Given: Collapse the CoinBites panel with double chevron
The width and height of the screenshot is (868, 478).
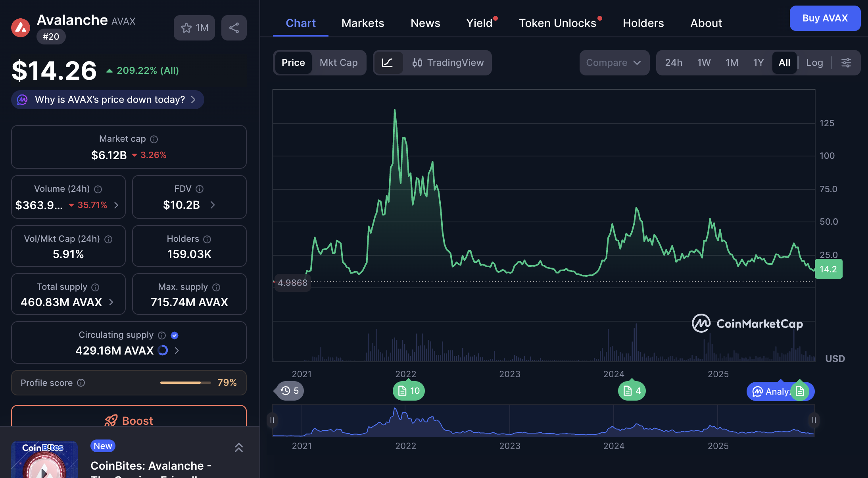Looking at the screenshot, I should (238, 447).
